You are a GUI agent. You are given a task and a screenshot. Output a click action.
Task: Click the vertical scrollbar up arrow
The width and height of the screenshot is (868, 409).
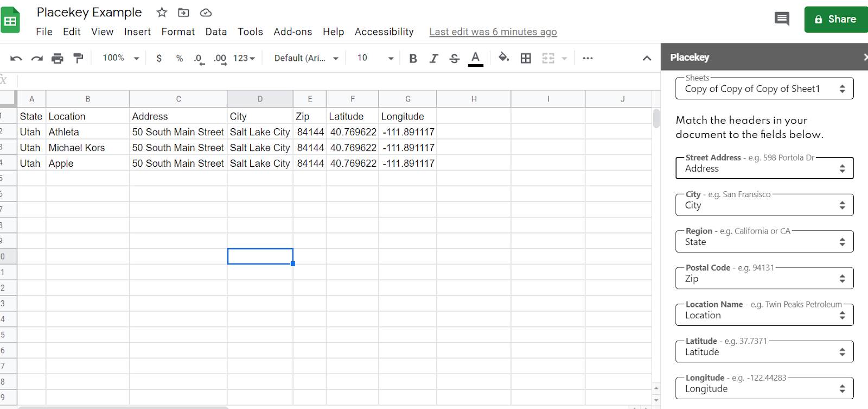tap(656, 388)
